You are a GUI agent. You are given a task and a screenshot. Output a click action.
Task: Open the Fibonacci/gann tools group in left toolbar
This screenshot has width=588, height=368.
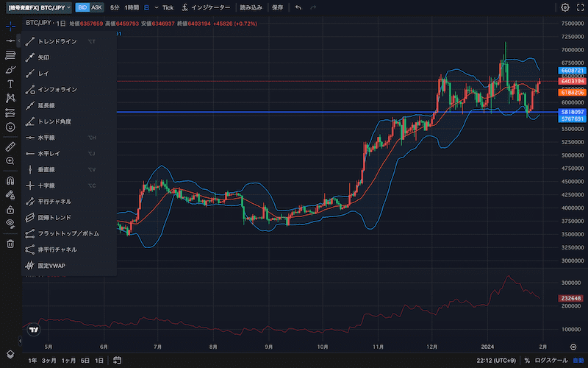(10, 55)
